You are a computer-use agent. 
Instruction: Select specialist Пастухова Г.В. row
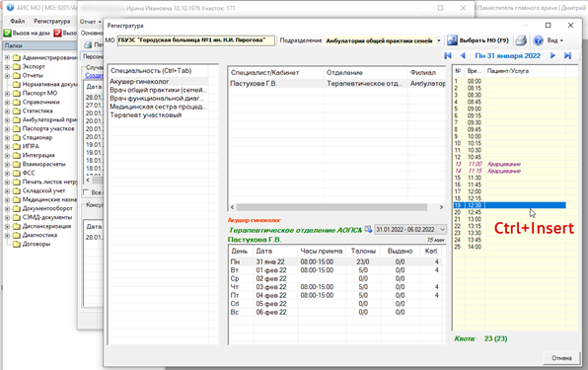pos(336,84)
